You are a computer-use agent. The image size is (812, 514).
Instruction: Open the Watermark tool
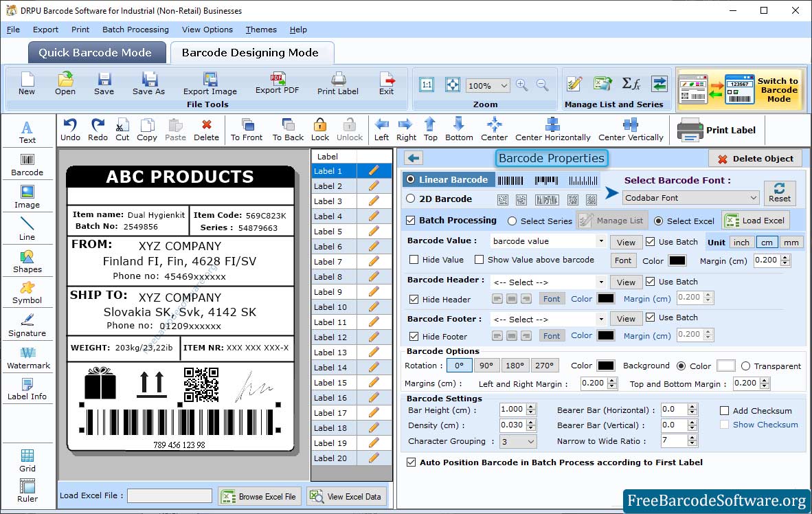pos(28,358)
